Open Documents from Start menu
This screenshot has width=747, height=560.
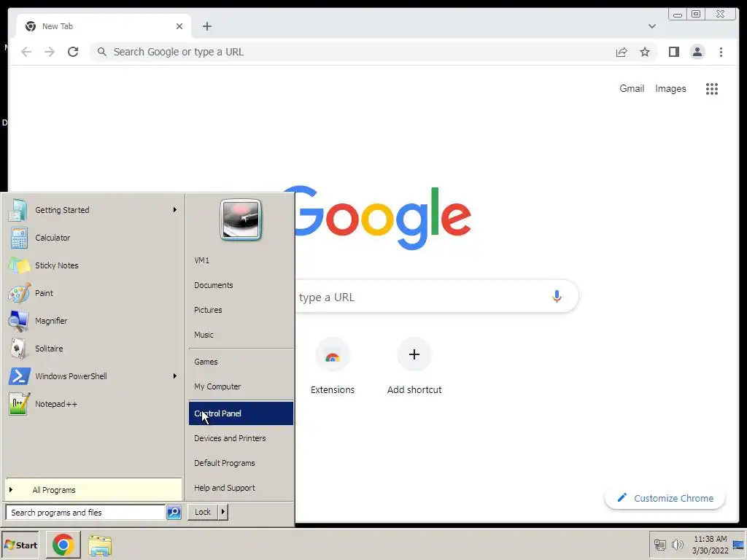(241, 285)
